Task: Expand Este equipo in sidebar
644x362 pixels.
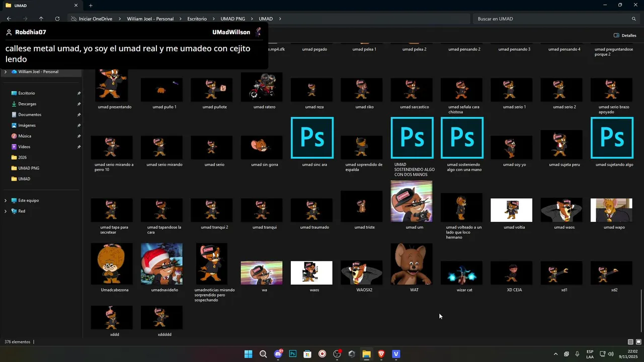Action: (x=6, y=200)
